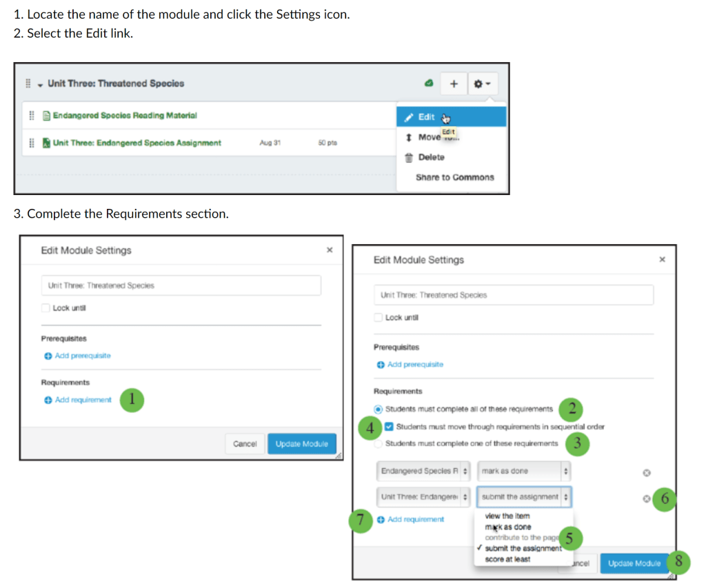Click module name field in left dialog
Viewport: 706px width, 588px height.
[181, 285]
